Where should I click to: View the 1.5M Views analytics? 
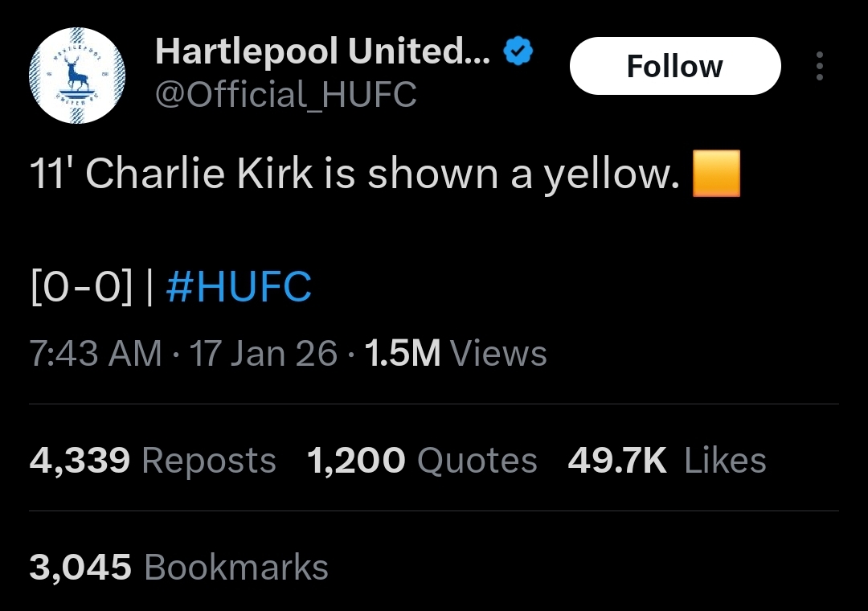(x=456, y=354)
